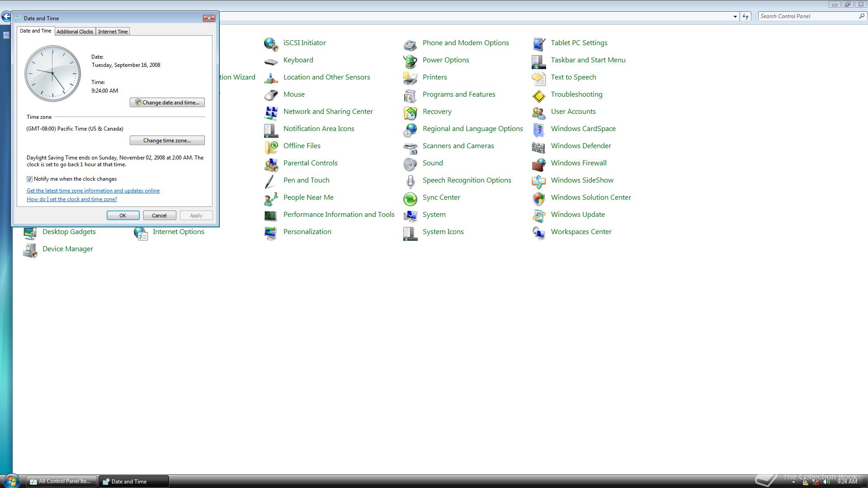Click the refresh button beside address bar
Viewport: 868px width, 488px height.
tap(745, 16)
